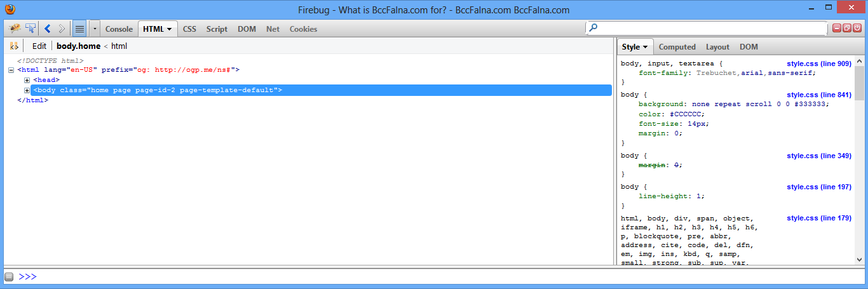Click the search magnifier icon
The width and height of the screenshot is (868, 289).
[x=593, y=29]
